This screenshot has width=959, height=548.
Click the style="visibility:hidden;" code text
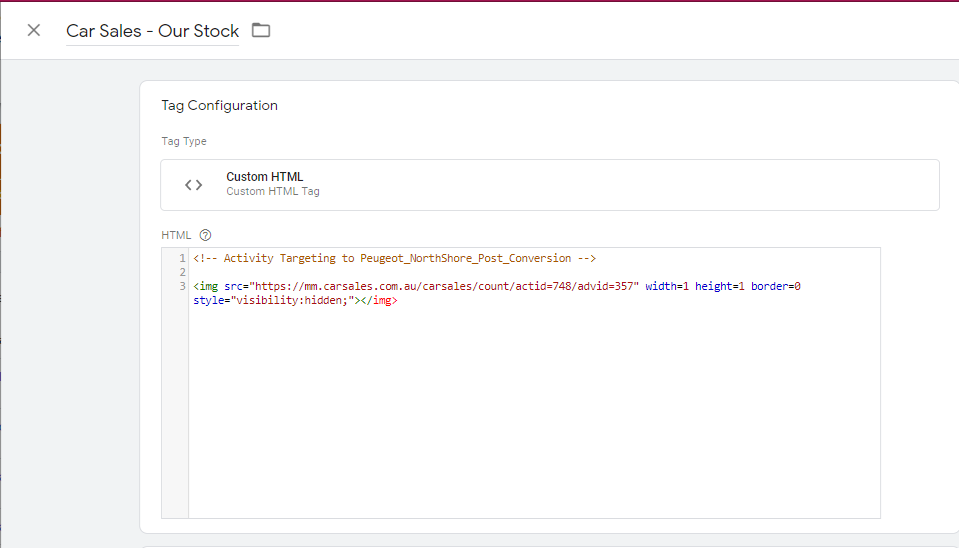point(274,300)
